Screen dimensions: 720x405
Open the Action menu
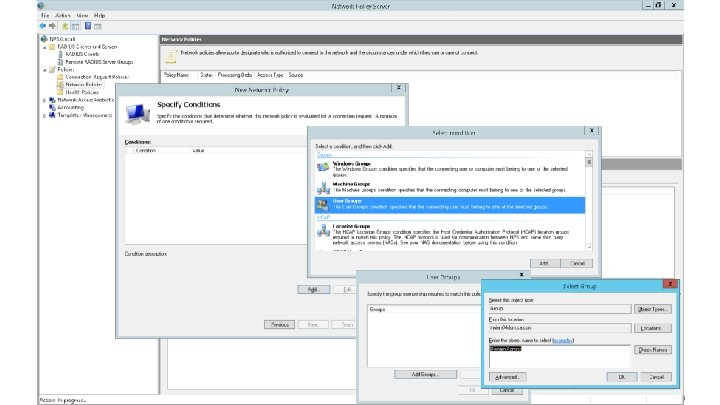[x=62, y=16]
